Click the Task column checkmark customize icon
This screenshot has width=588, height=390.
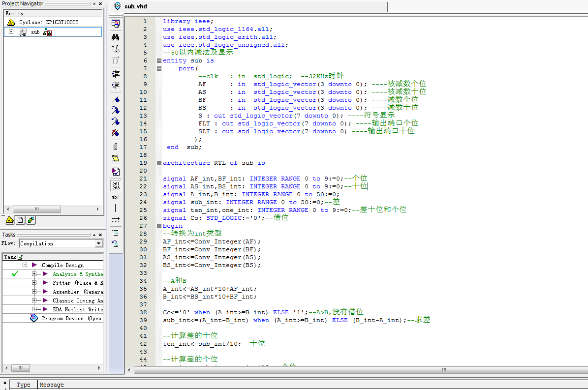[20, 257]
